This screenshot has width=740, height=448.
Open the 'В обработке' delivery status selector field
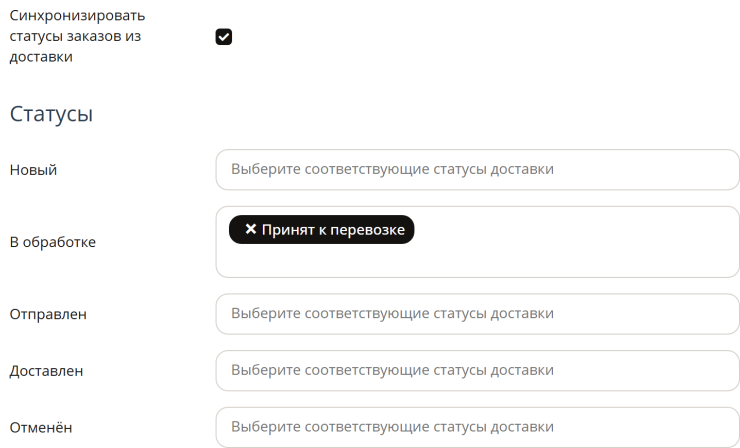(477, 242)
